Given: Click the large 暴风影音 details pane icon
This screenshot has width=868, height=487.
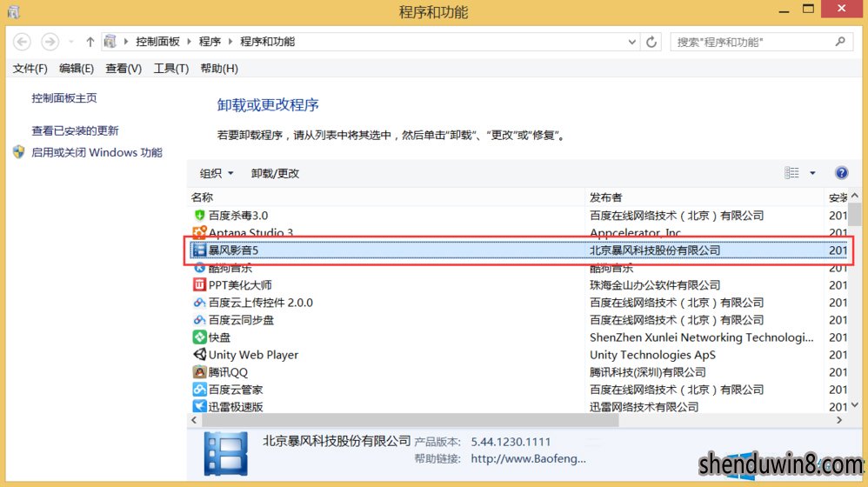Looking at the screenshot, I should (x=226, y=454).
